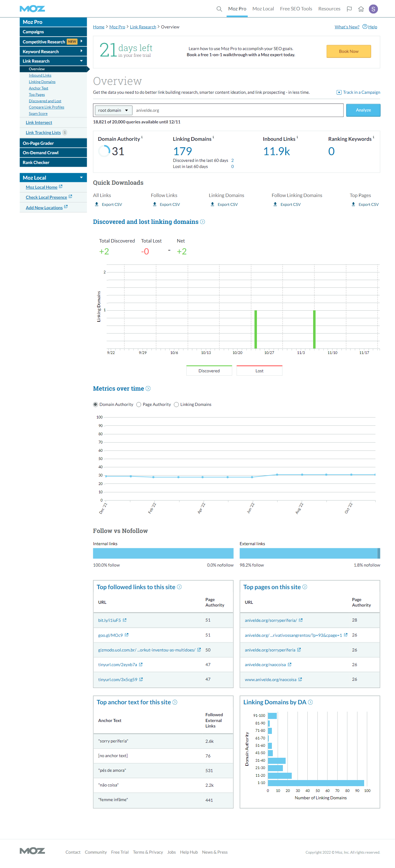The height and width of the screenshot is (868, 395).
Task: Click external icon beside Moz Local Home
Action: click(61, 186)
